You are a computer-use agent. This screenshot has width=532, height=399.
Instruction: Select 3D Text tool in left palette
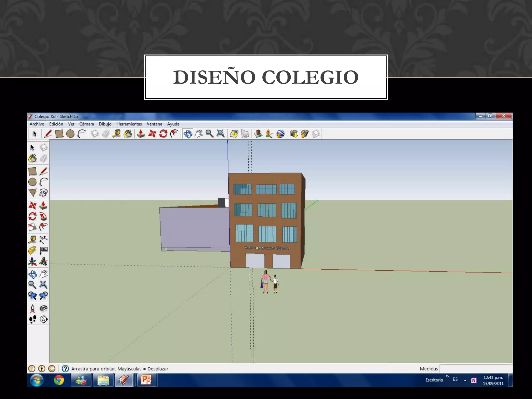(43, 261)
